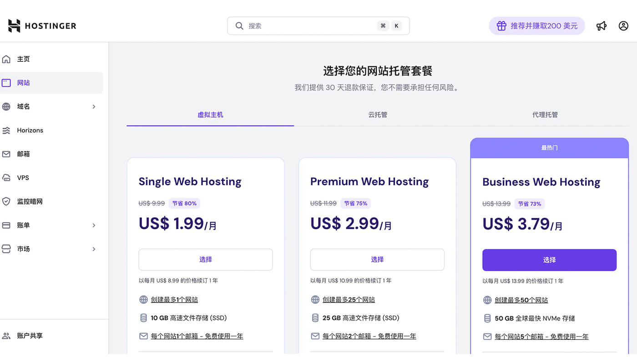Viewport: 637px width, 364px height.
Task: Click the Horizons waves icon
Action: pos(6,130)
